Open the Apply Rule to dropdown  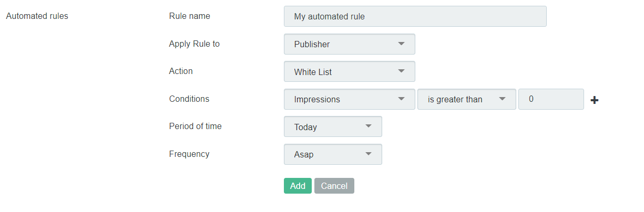pyautogui.click(x=350, y=44)
